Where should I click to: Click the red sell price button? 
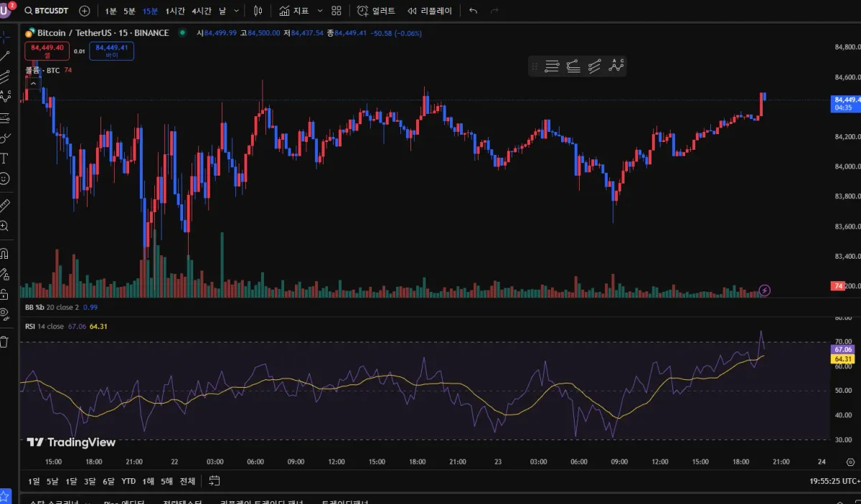tap(47, 51)
